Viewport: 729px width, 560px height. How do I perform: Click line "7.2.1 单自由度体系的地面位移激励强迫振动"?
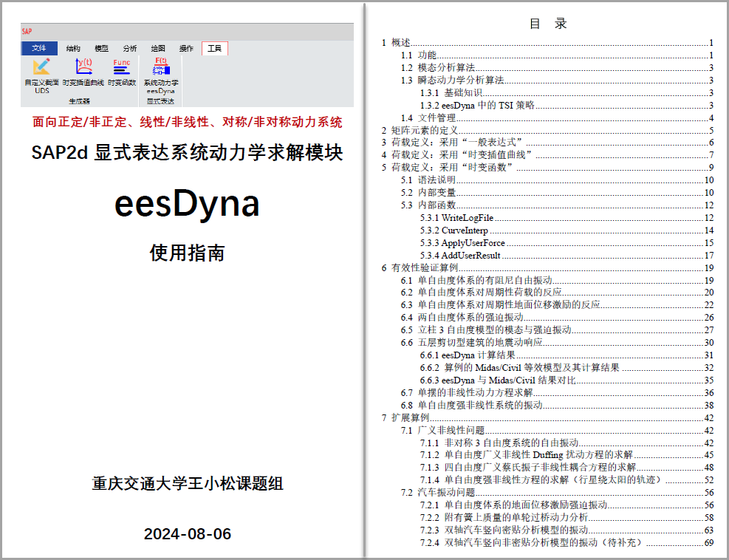coord(567,505)
